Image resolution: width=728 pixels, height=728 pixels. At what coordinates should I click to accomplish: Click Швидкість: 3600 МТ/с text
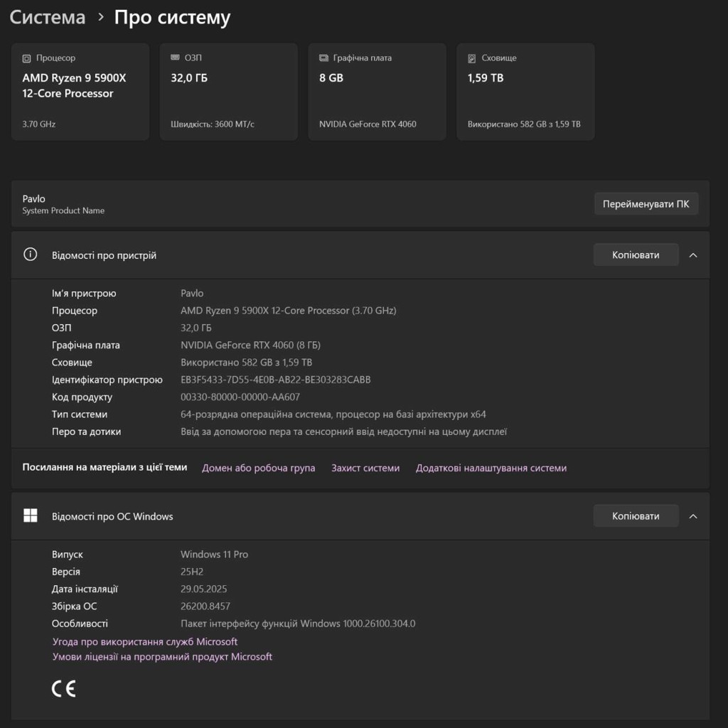click(x=212, y=124)
